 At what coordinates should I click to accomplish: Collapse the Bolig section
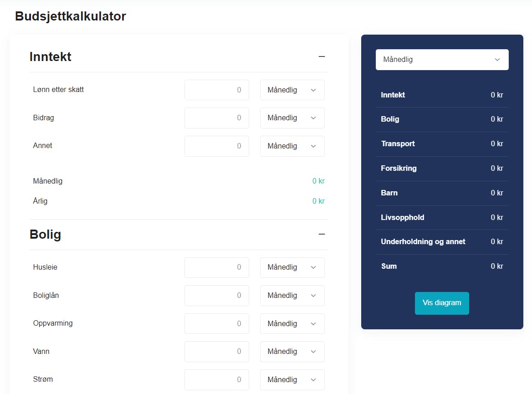pyautogui.click(x=322, y=234)
